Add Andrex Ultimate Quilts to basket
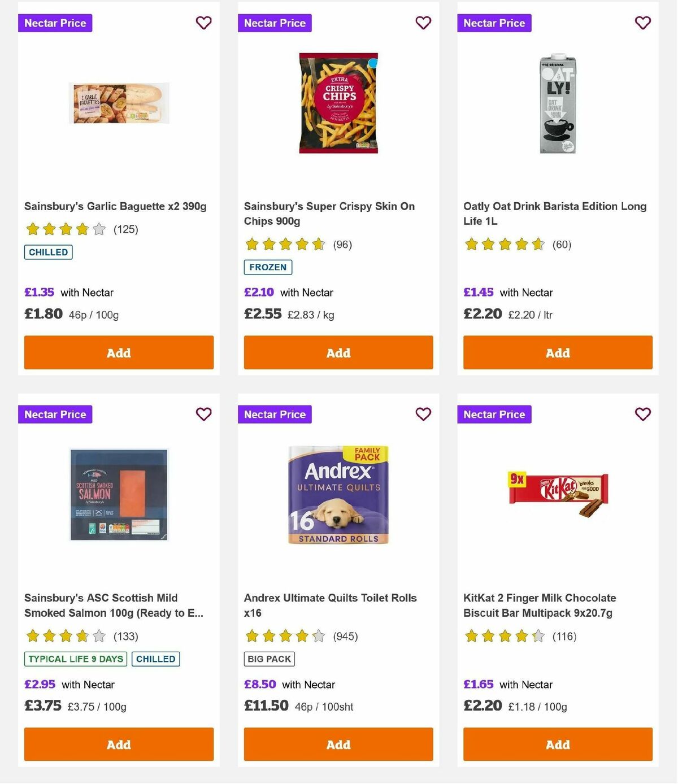 tap(338, 744)
